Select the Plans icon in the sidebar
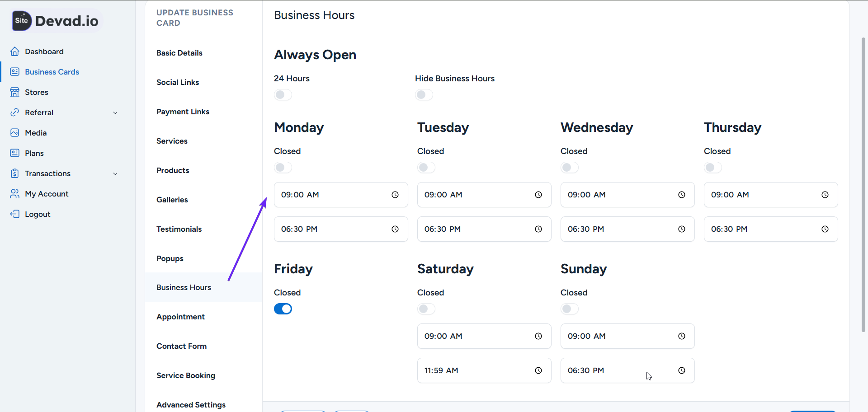 click(x=15, y=153)
